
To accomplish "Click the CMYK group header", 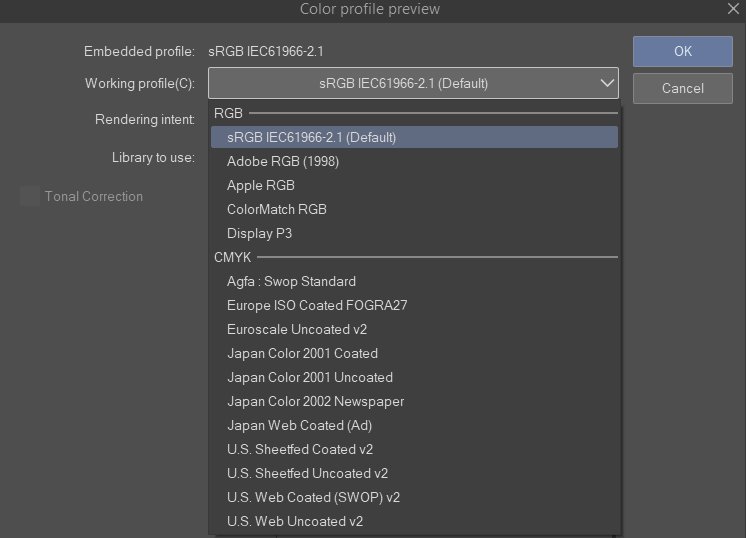I will [233, 257].
